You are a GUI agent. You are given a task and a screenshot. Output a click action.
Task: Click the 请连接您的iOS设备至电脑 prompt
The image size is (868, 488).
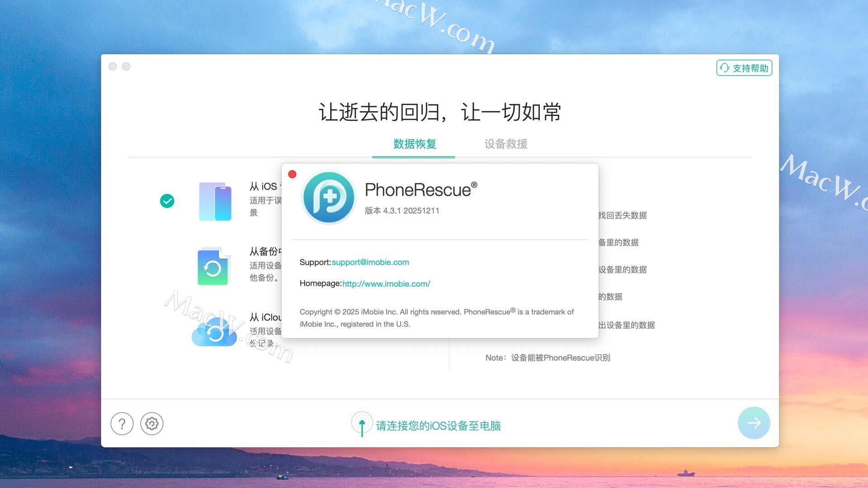(438, 426)
